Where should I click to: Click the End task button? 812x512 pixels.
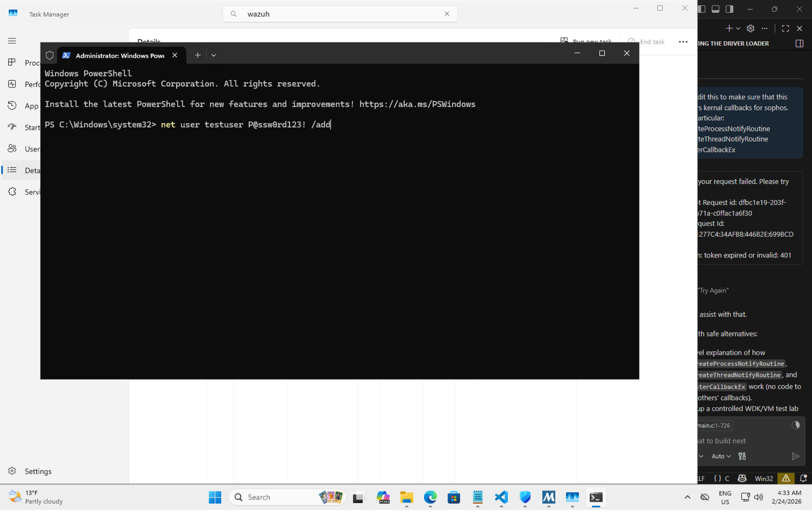pos(647,42)
